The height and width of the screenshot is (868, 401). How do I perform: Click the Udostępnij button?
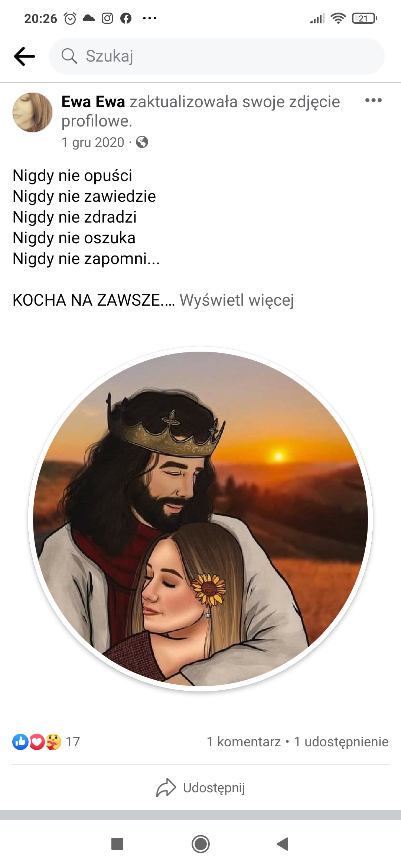click(200, 787)
